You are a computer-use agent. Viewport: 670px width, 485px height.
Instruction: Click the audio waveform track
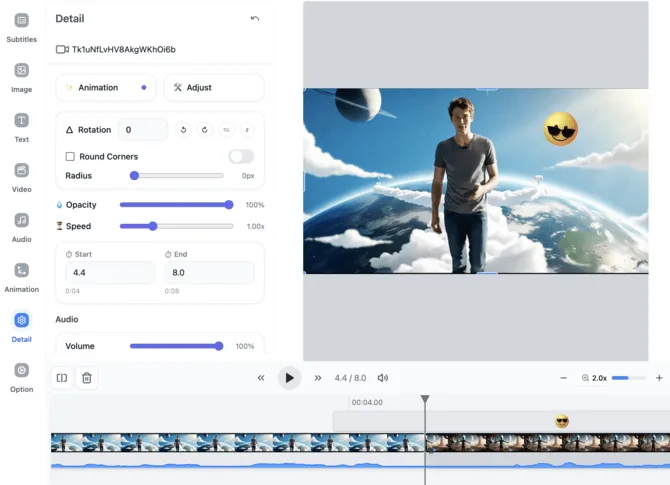360,464
